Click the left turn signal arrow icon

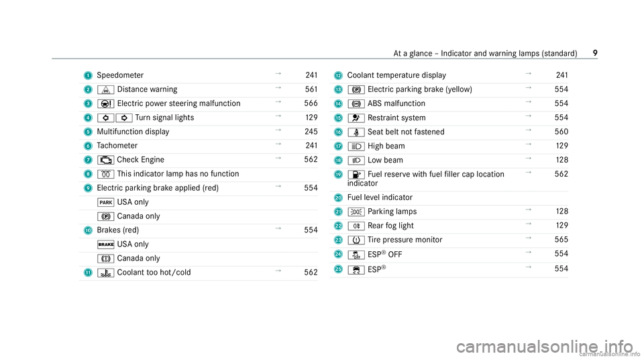pyautogui.click(x=105, y=118)
